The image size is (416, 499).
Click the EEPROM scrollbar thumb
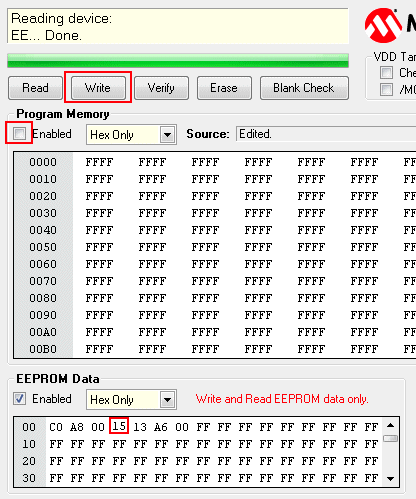click(390, 438)
